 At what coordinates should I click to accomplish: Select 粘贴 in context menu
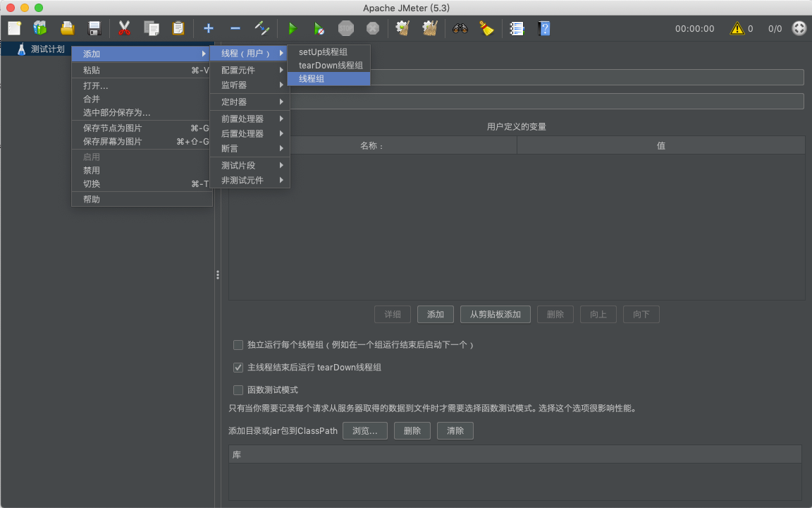pos(142,71)
